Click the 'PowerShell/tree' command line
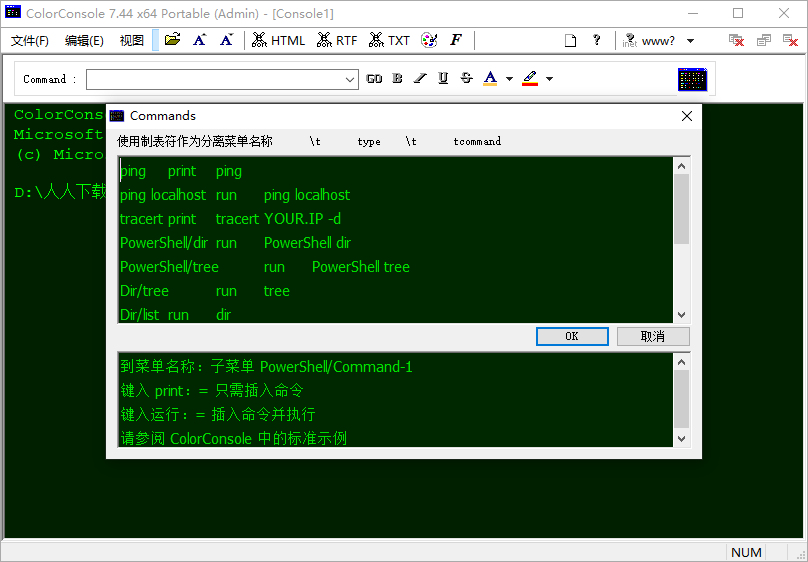The width and height of the screenshot is (808, 562). click(x=265, y=267)
